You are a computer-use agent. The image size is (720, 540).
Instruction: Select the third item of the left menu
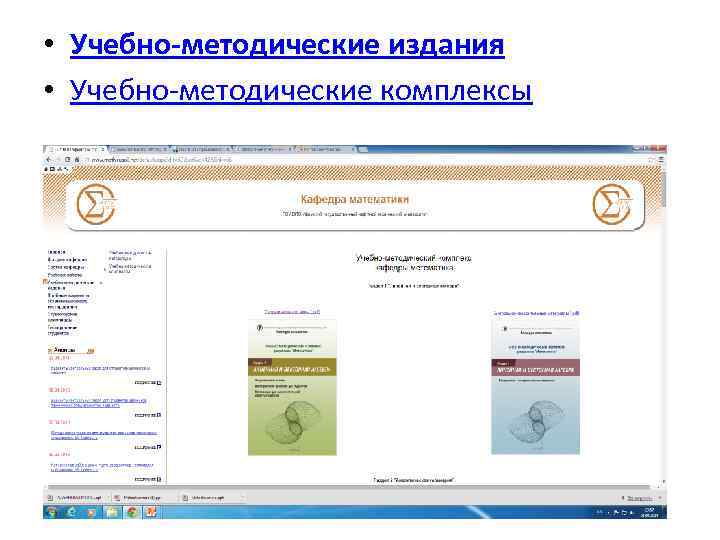click(66, 267)
